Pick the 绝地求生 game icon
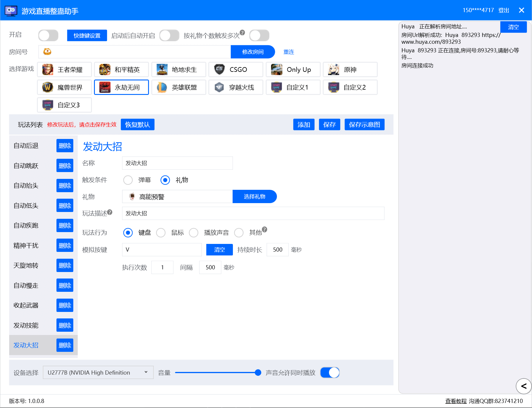532x408 pixels. (162, 69)
